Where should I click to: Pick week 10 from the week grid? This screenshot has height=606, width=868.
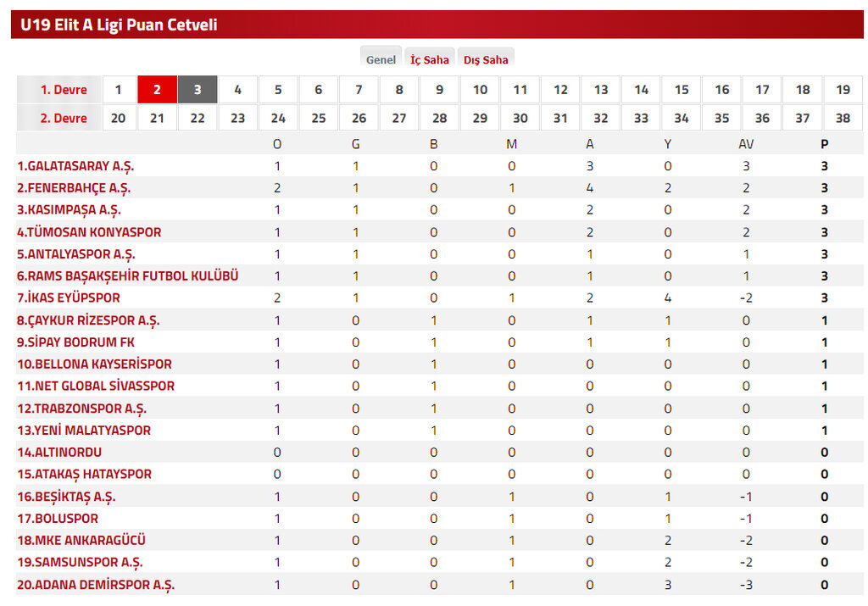tap(480, 90)
